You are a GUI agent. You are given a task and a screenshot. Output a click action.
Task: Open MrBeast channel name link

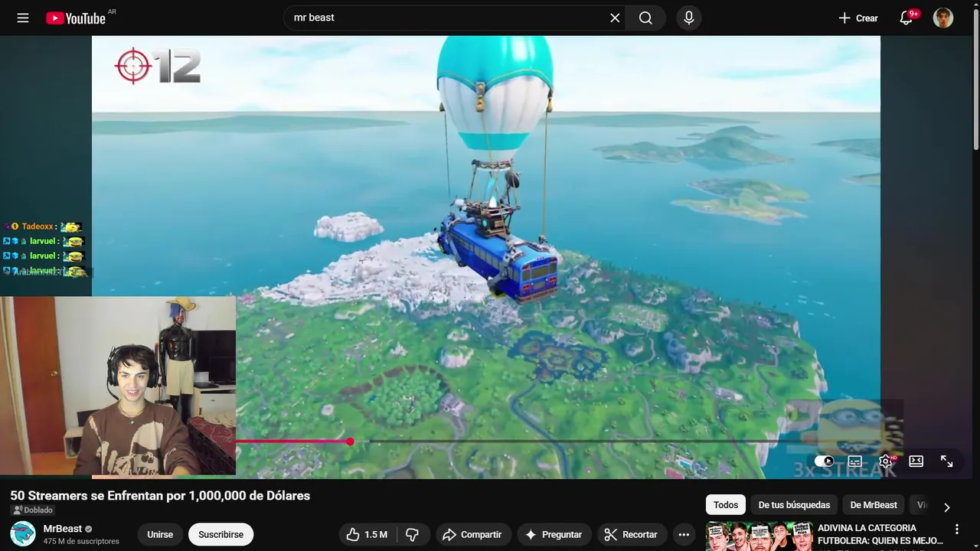[63, 529]
